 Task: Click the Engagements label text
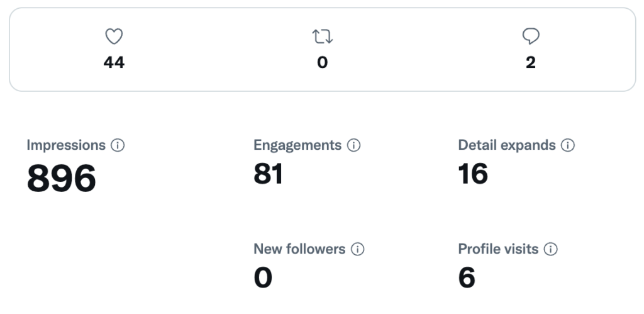coord(297,145)
